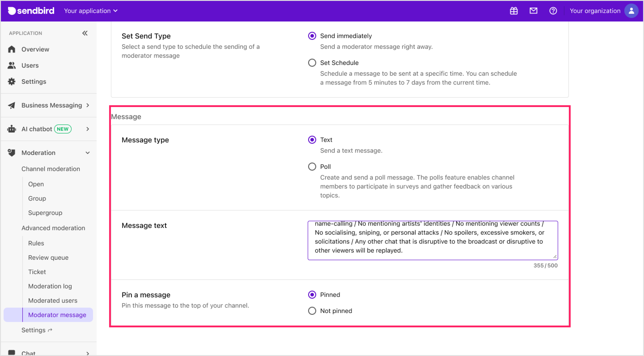Click the Settings gear icon
The height and width of the screenshot is (356, 644).
pos(11,81)
